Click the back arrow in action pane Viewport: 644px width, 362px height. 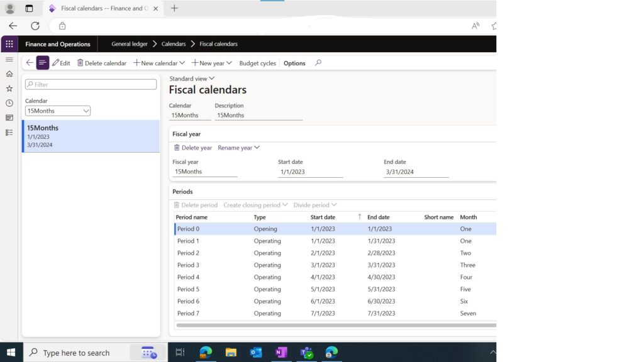[x=29, y=63]
